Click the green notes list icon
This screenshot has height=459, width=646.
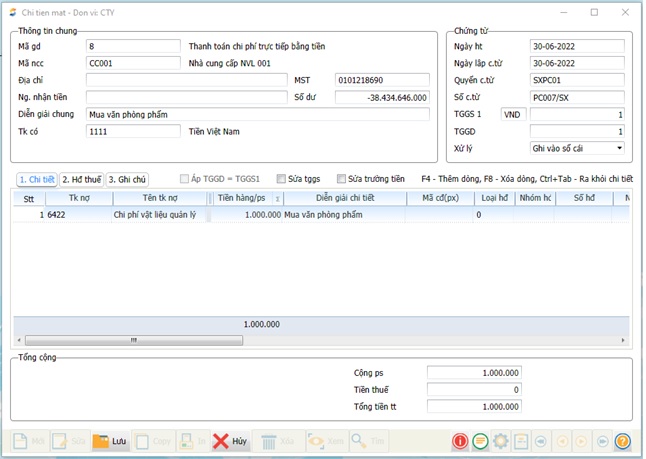[x=480, y=441]
